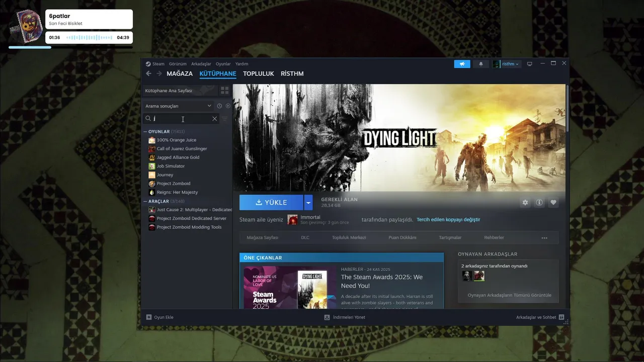The width and height of the screenshot is (644, 362).
Task: Collapse the OYUNLAR category
Action: point(145,132)
